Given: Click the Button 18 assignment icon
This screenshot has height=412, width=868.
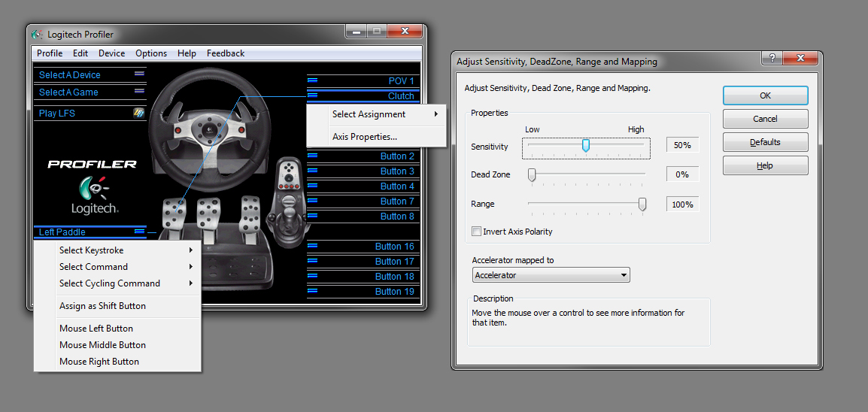Looking at the screenshot, I should [313, 276].
